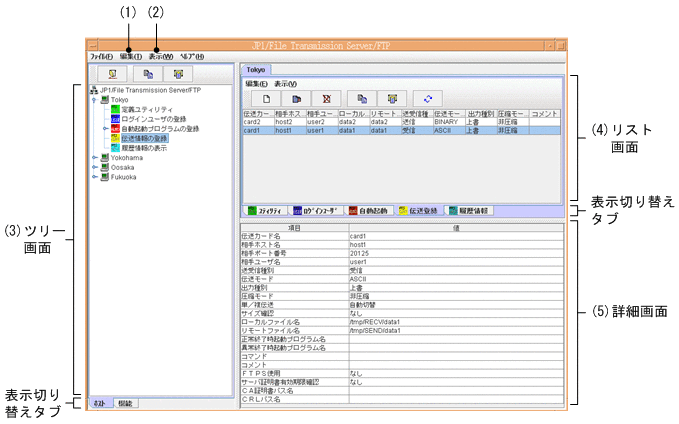
Task: Expand the Fukuoka host node
Action: pos(94,177)
